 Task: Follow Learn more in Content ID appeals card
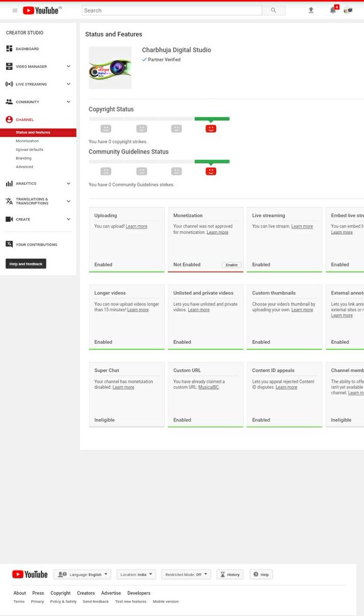point(286,387)
